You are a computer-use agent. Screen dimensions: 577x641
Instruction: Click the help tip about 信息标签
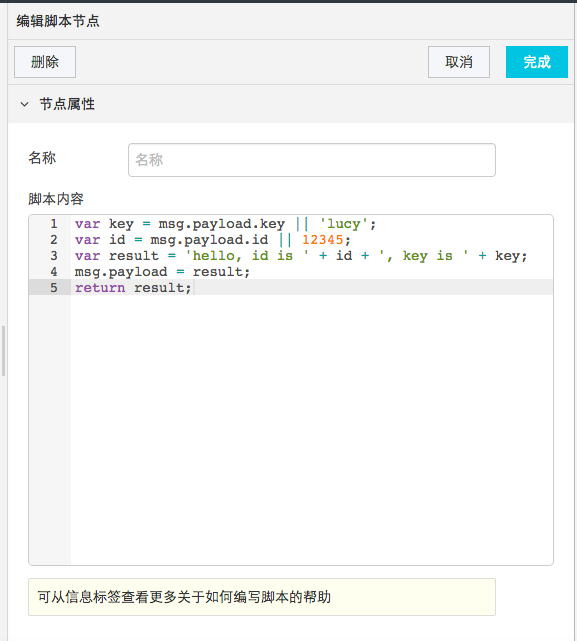262,597
